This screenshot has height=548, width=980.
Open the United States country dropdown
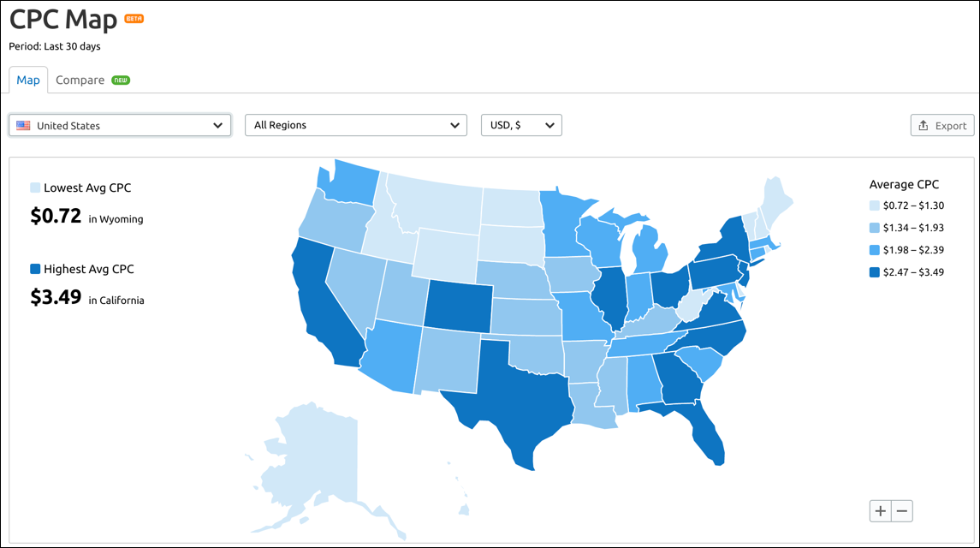click(120, 125)
